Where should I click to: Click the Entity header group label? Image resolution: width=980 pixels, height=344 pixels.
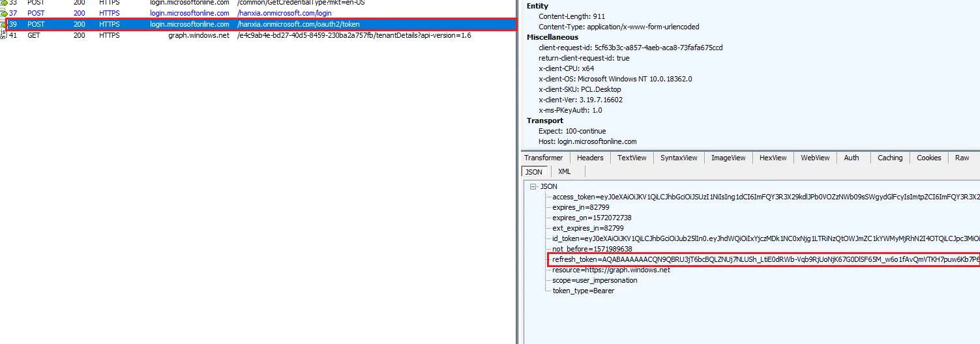pyautogui.click(x=537, y=6)
